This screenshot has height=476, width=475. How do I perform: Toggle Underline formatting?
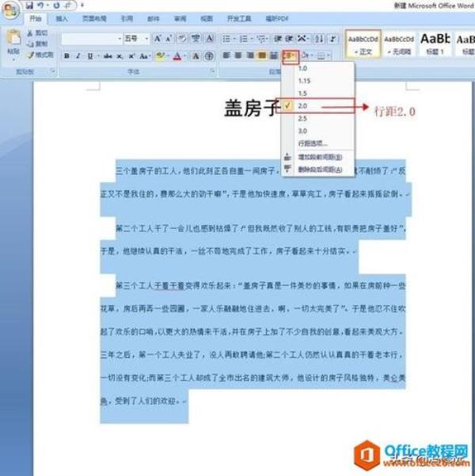tap(90, 56)
